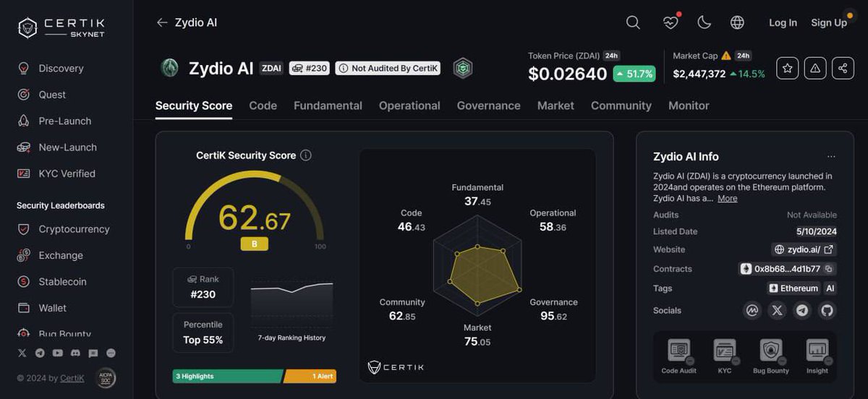Viewport: 868px width, 399px height.
Task: Click the CertiK link in copyright footer
Action: (x=72, y=378)
